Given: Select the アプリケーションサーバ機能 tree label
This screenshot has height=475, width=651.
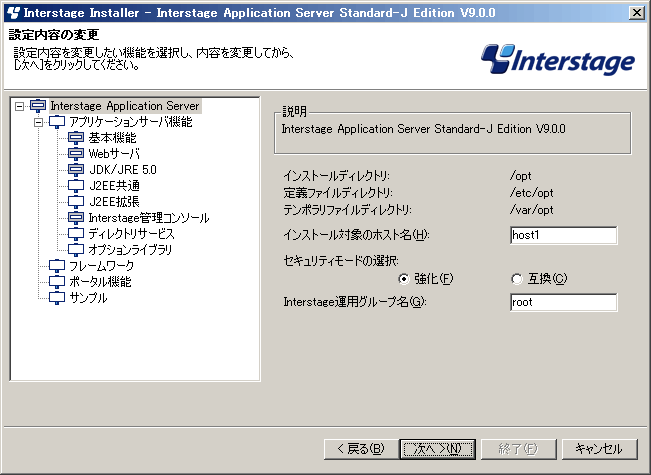Looking at the screenshot, I should tap(130, 122).
